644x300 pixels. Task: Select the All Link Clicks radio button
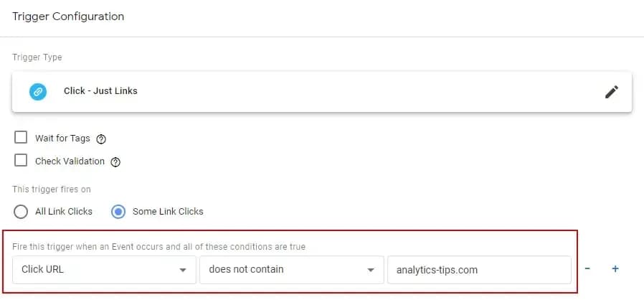[x=21, y=212]
